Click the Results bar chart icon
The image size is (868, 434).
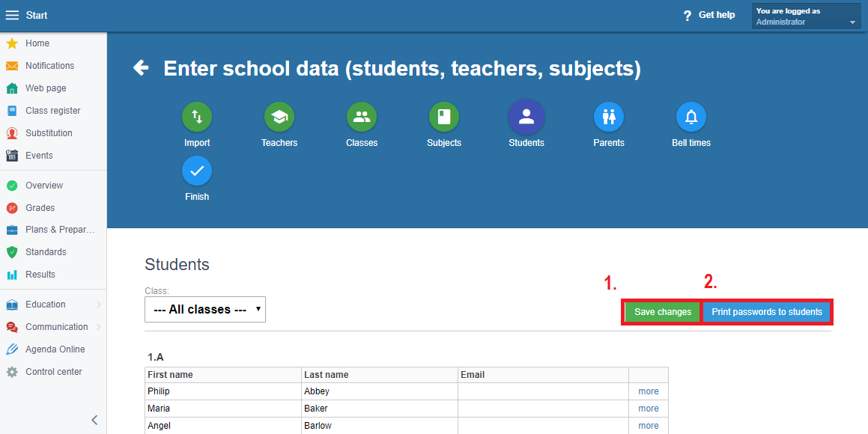click(x=12, y=275)
